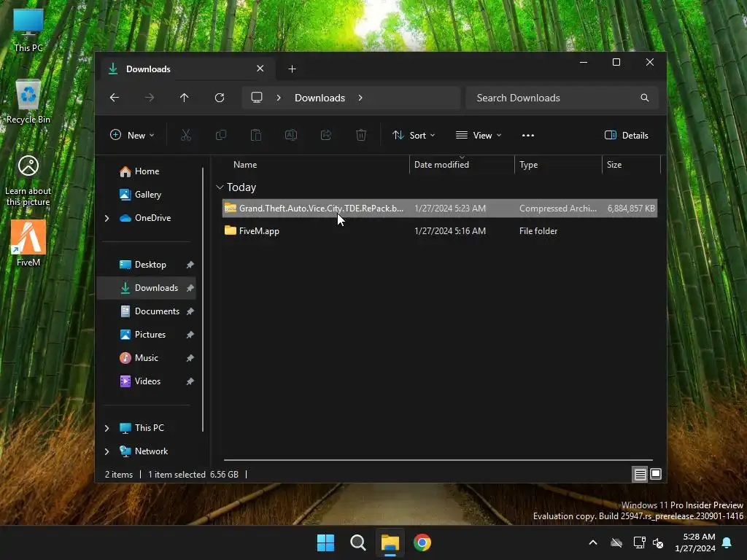Open the New dropdown menu
The image size is (747, 560).
pos(132,135)
